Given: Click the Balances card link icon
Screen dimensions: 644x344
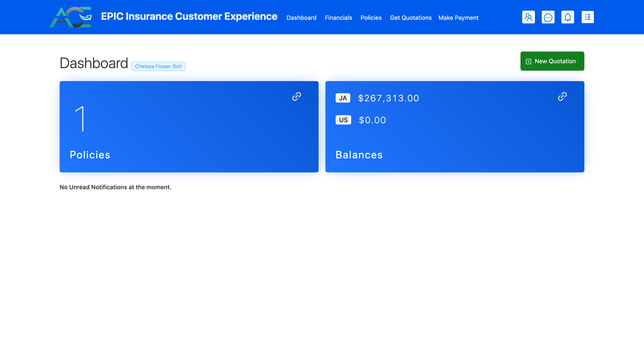Looking at the screenshot, I should [562, 96].
